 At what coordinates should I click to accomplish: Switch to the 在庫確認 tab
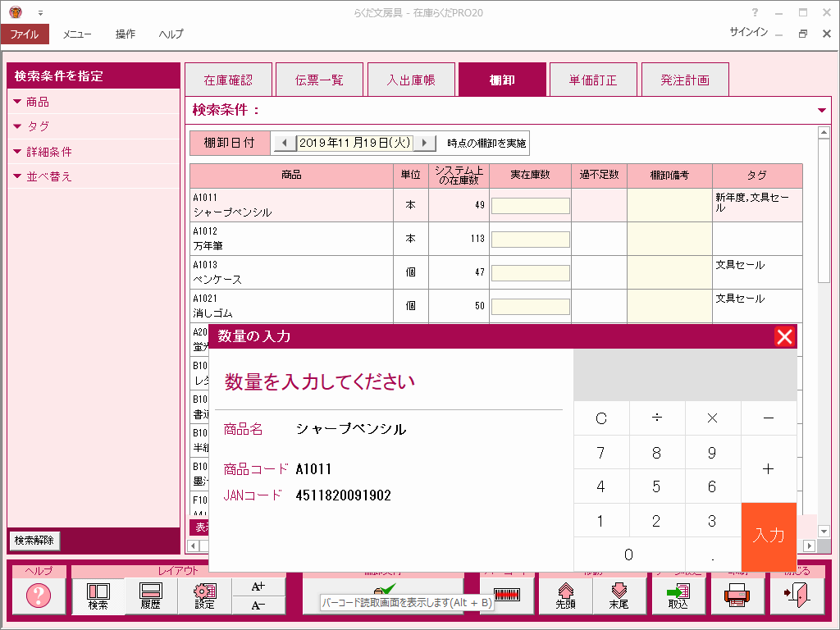(228, 80)
